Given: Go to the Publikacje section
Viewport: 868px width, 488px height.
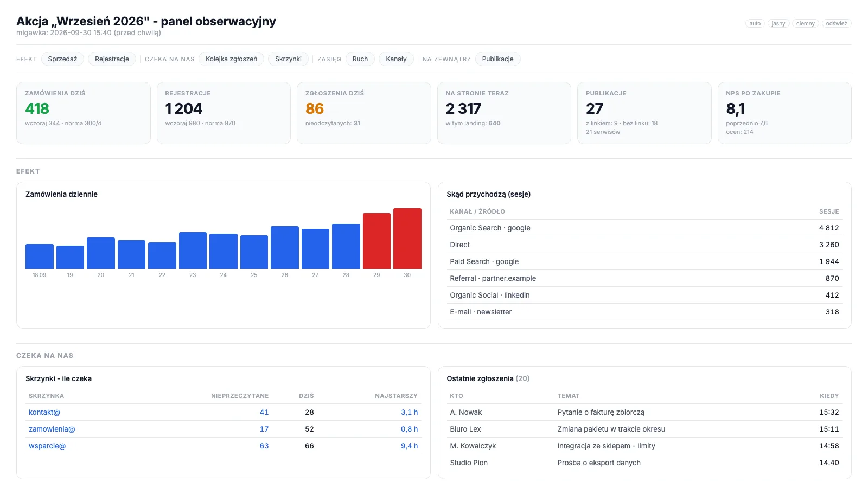Looking at the screenshot, I should (x=497, y=59).
